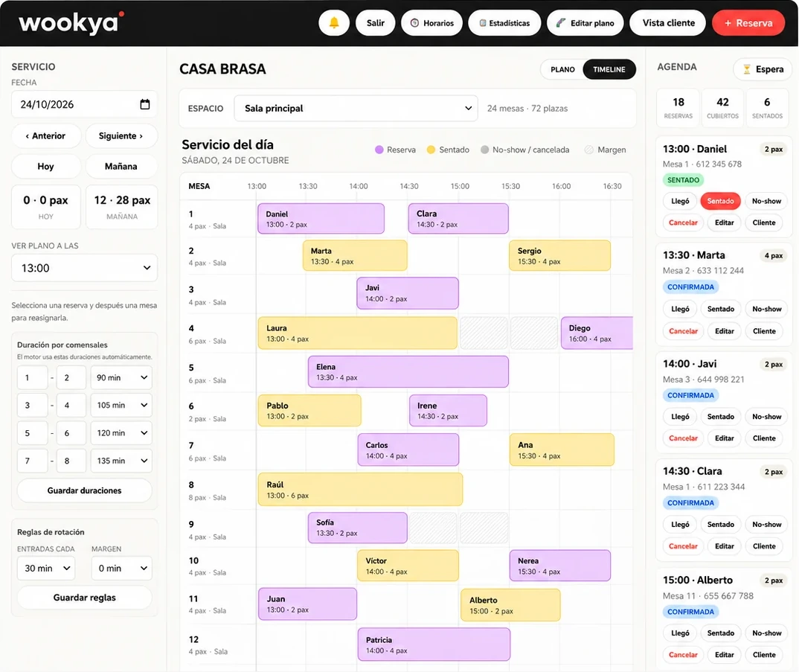Mark Marta's 13:30 reservation as No-show
The image size is (799, 672).
tap(766, 309)
